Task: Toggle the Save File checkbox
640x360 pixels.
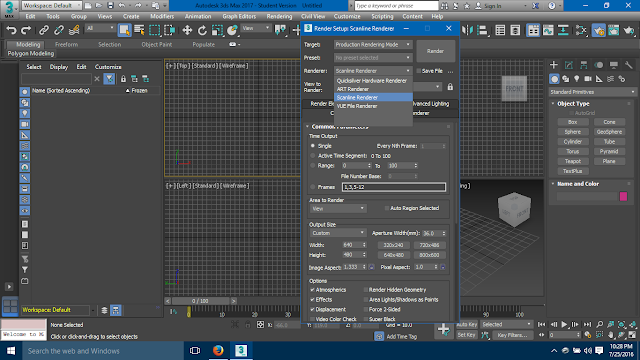Action: pos(419,71)
